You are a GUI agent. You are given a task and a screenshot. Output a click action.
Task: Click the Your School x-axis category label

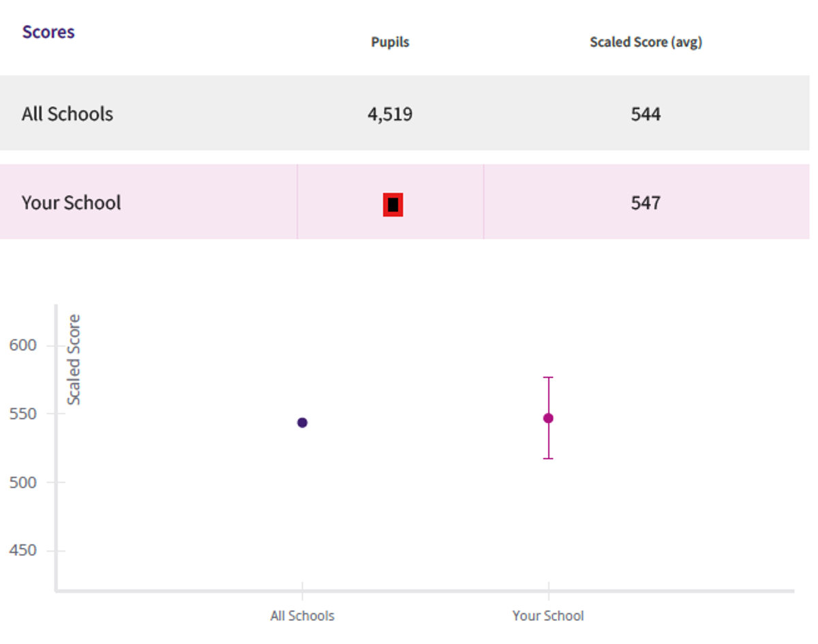point(548,616)
